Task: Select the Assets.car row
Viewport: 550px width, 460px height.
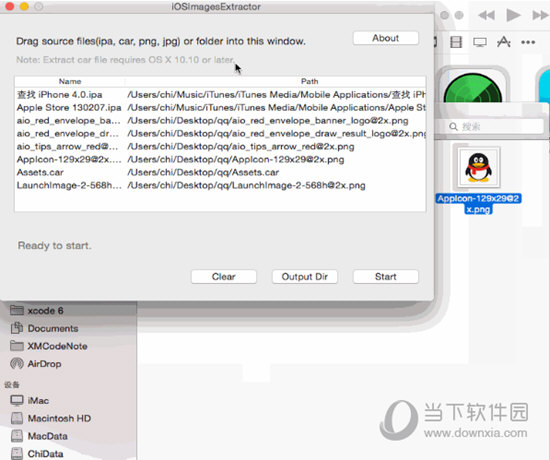Action: tap(220, 173)
